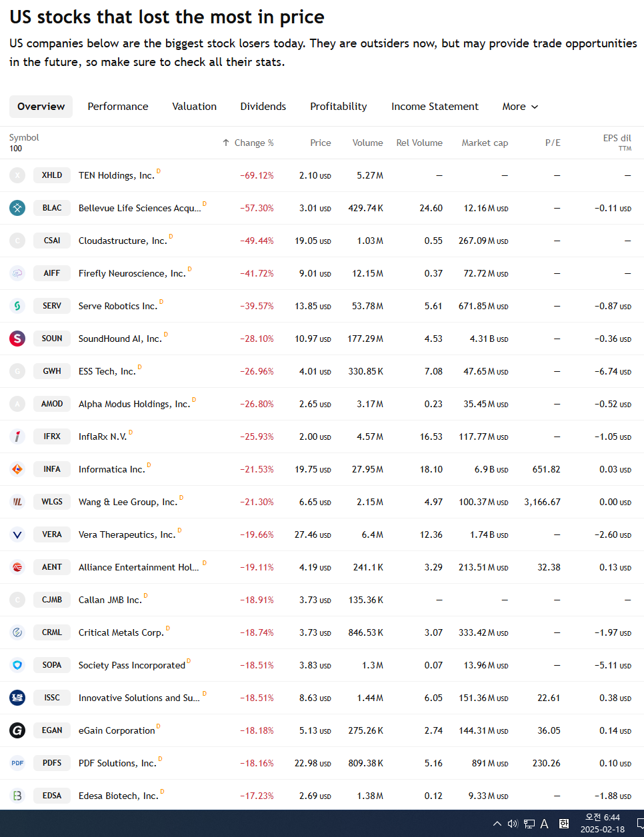Open Critical Metals Corp. stock page
This screenshot has width=644, height=837.
121,632
